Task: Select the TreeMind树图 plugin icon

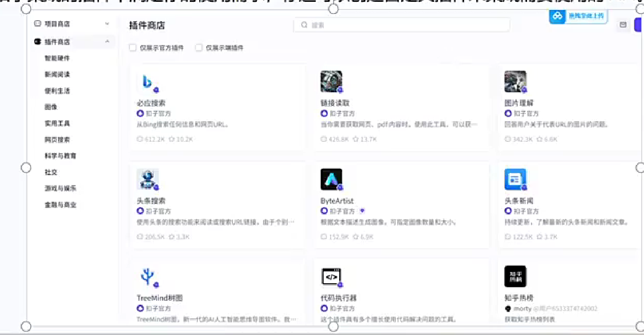Action: tap(148, 276)
